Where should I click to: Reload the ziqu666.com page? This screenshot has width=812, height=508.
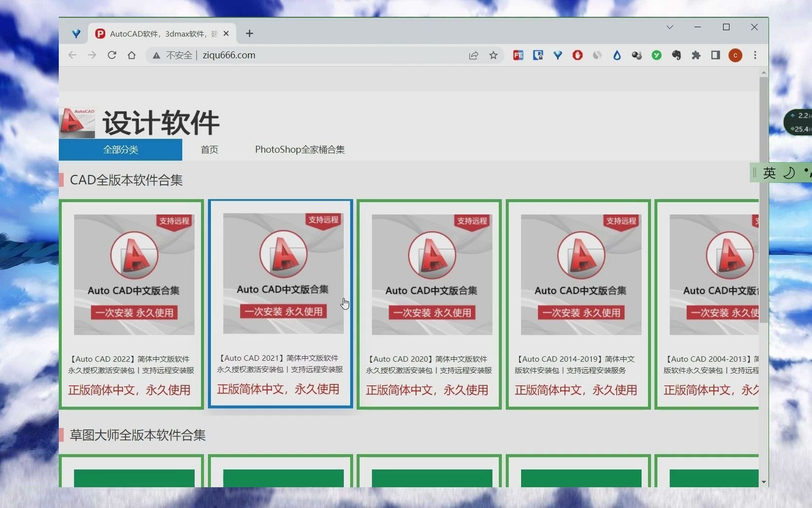tap(112, 55)
